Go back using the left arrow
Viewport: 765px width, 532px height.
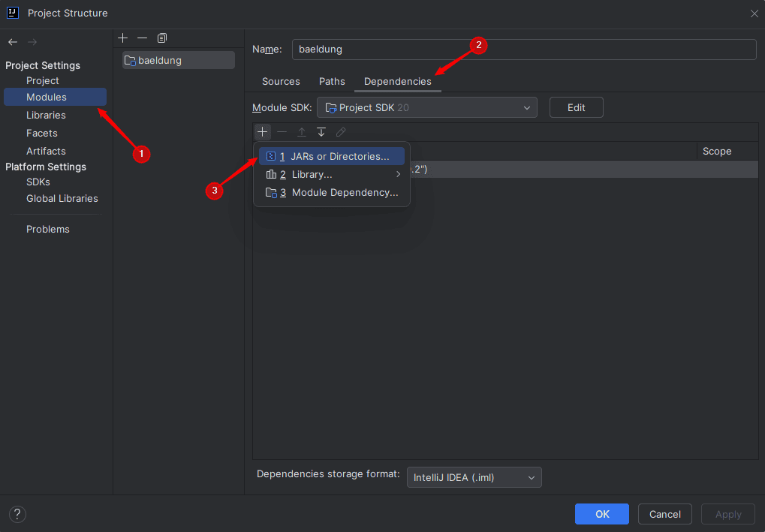(13, 42)
